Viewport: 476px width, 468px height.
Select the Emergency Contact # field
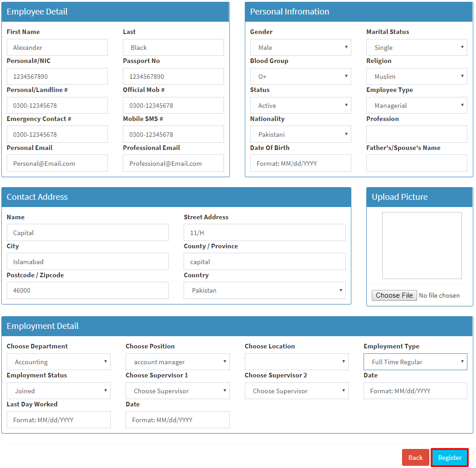pyautogui.click(x=57, y=135)
